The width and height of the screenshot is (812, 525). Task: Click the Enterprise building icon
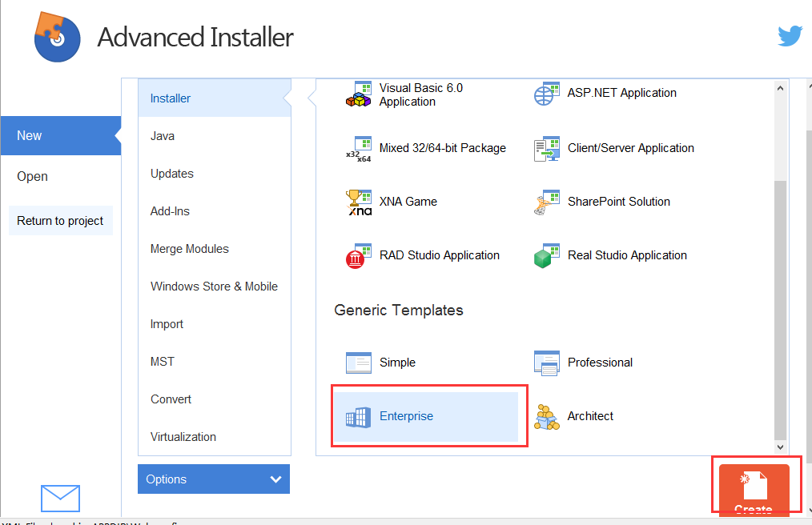click(x=359, y=417)
